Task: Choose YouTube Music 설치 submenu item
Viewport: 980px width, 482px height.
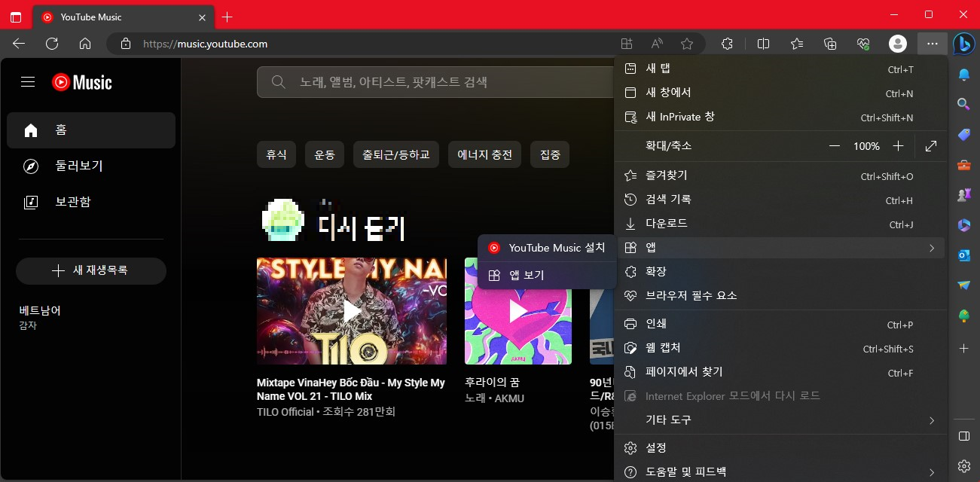Action: point(547,248)
